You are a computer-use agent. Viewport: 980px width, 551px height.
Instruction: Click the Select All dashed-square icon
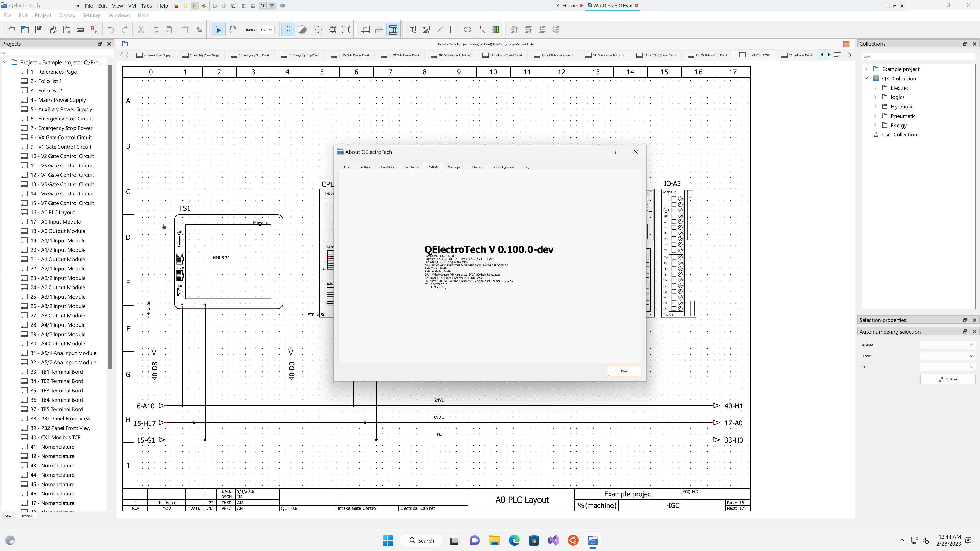pos(318,29)
